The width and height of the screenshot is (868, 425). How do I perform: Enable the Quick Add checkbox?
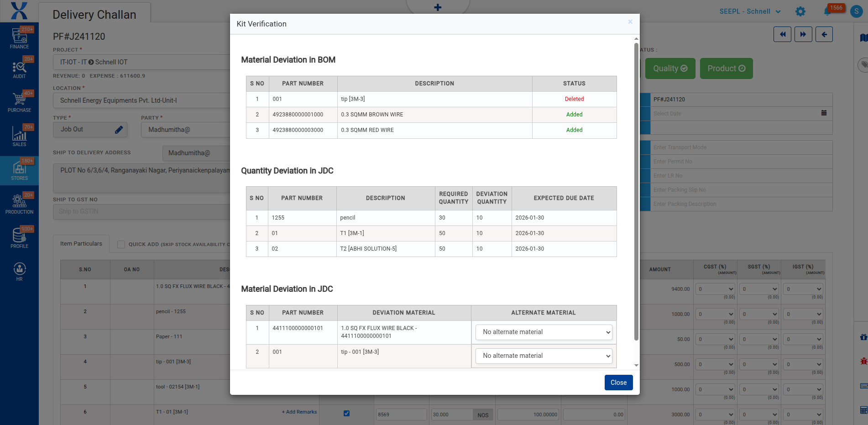click(121, 244)
